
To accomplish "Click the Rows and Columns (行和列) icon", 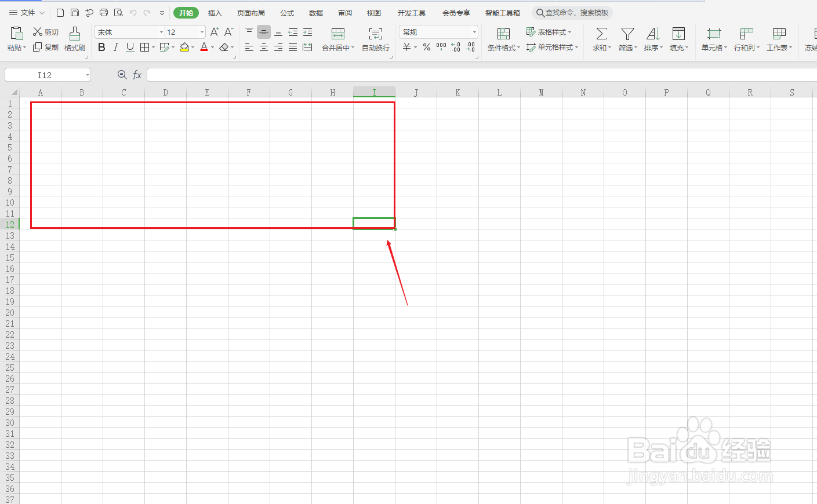I will coord(747,34).
